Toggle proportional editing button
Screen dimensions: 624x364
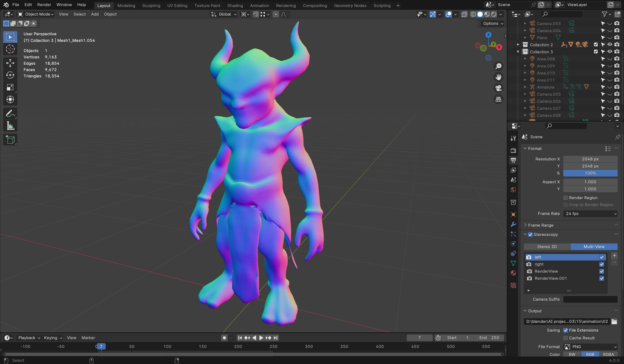pyautogui.click(x=275, y=14)
